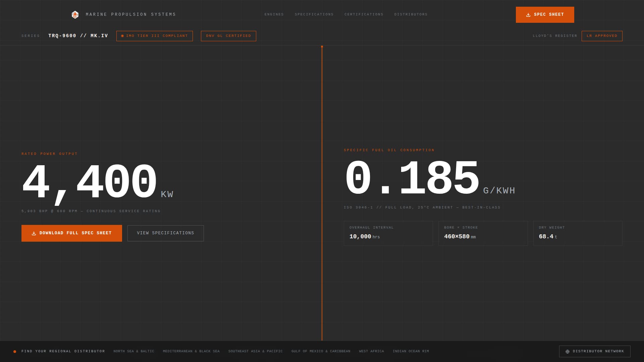Select the NORTH SEA & BALTIC region link
Viewport: 644px width, 362px height.
133,351
